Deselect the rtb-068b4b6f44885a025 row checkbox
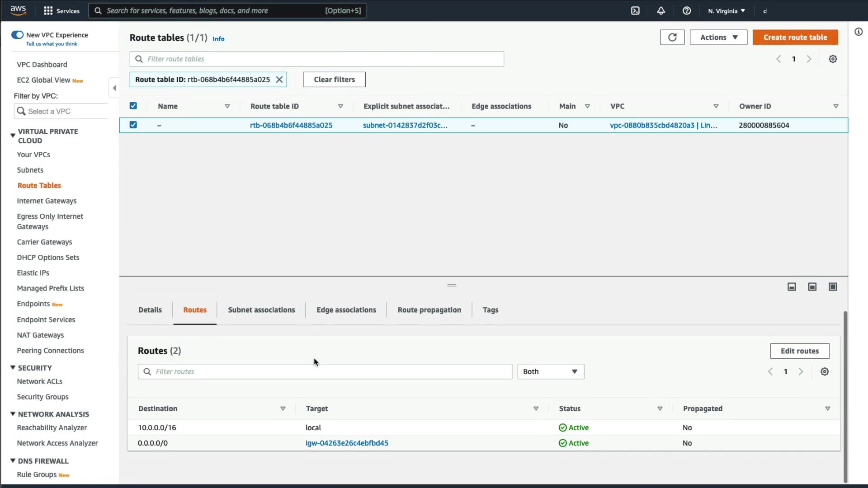The image size is (868, 488). 133,125
